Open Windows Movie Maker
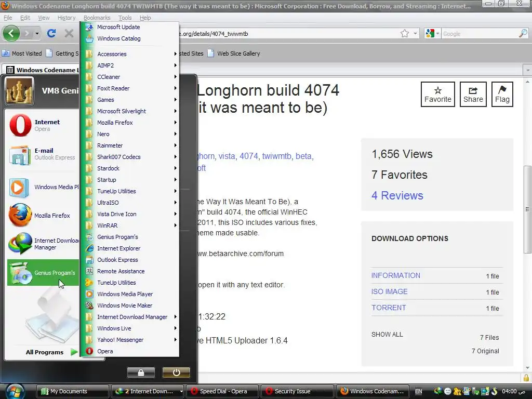 129,305
